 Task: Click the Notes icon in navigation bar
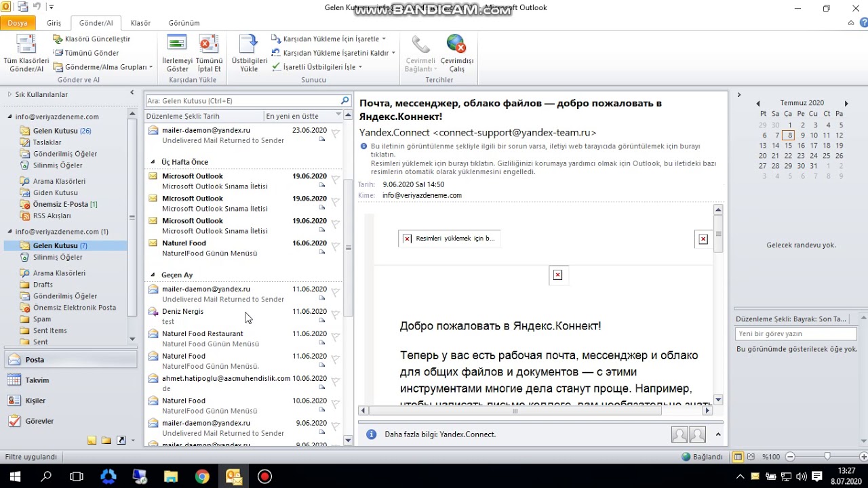(92, 441)
